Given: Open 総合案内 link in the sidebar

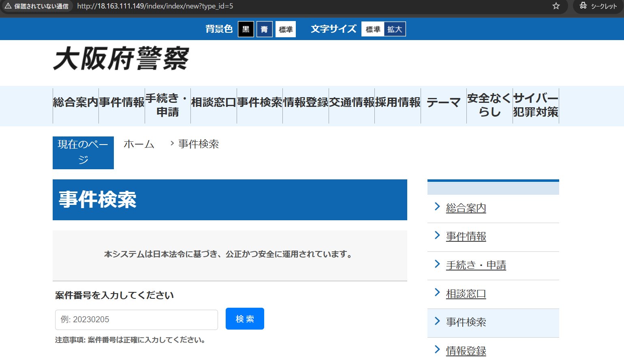Looking at the screenshot, I should tap(466, 208).
